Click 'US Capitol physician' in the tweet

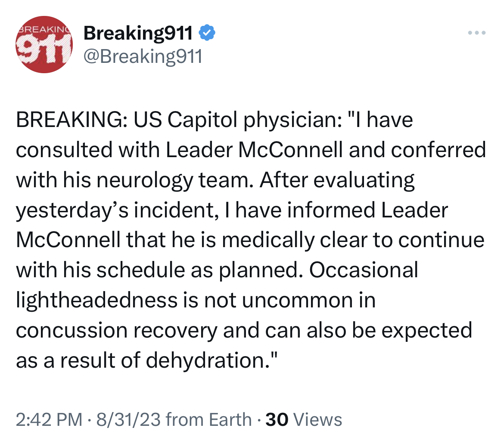[238, 120]
